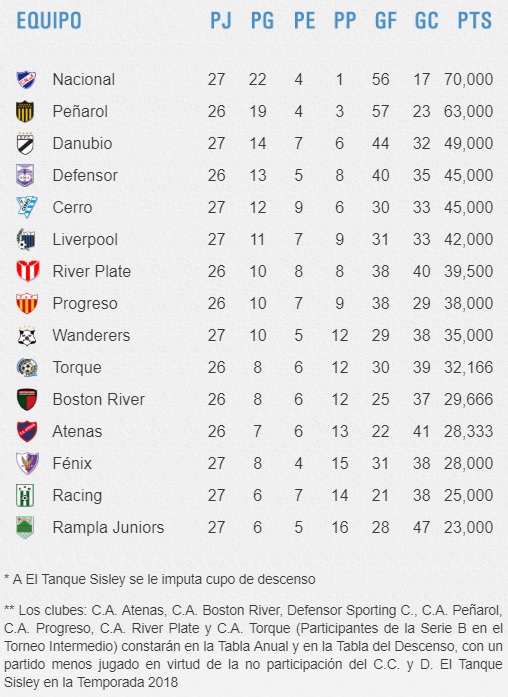Select the Cerro light-blue crest
Viewport: 508px width, 697px height.
[x=27, y=207]
